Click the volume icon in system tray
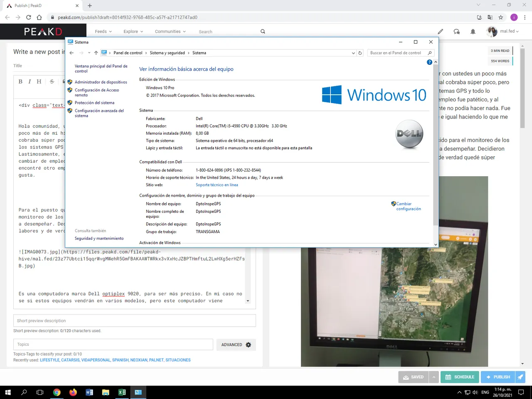 (475, 392)
